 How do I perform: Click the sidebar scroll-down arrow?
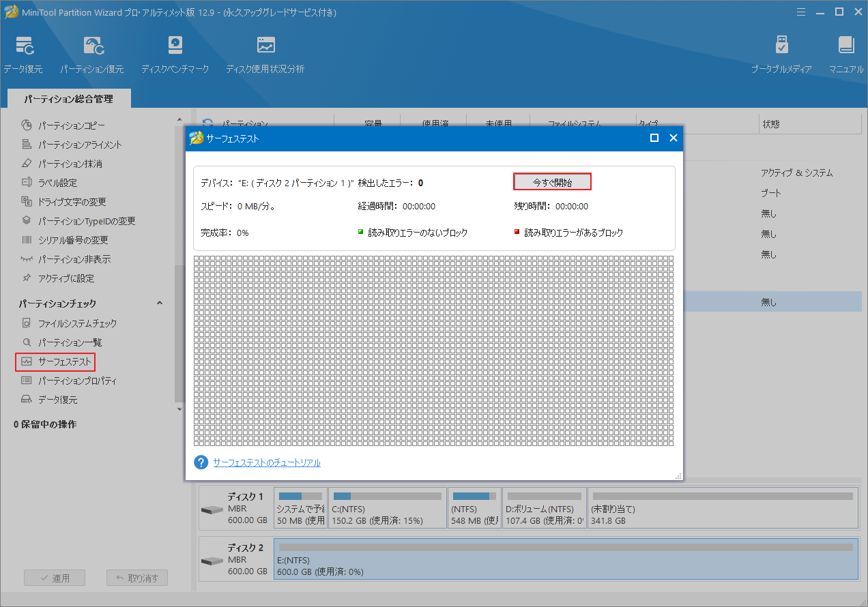click(179, 409)
